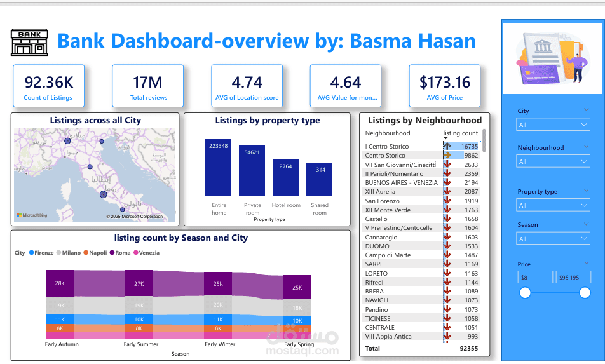Click the Roma legend color dot
Screen dimensions: 605x364
[x=112, y=253]
